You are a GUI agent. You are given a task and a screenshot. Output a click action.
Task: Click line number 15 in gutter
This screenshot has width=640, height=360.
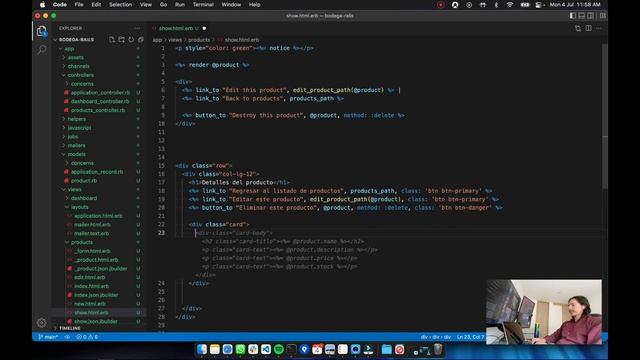click(161, 166)
